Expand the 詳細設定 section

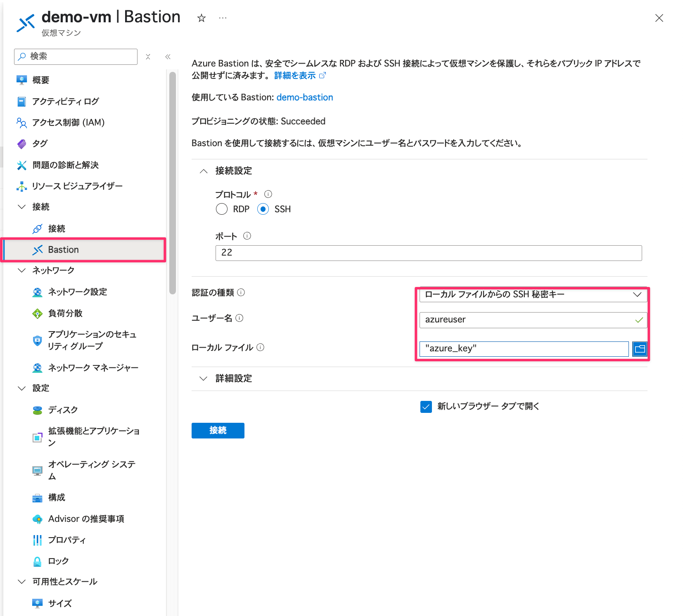pyautogui.click(x=204, y=379)
